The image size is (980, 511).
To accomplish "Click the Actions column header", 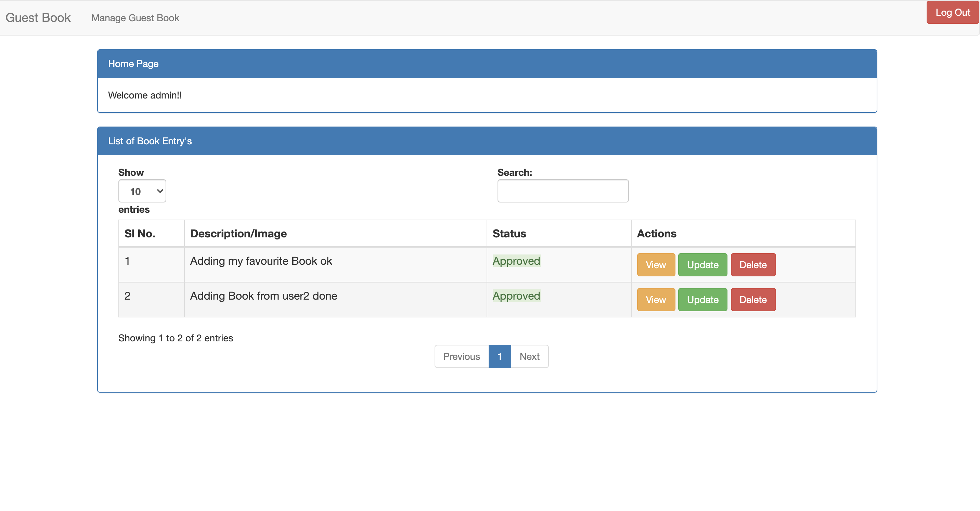I will point(657,234).
